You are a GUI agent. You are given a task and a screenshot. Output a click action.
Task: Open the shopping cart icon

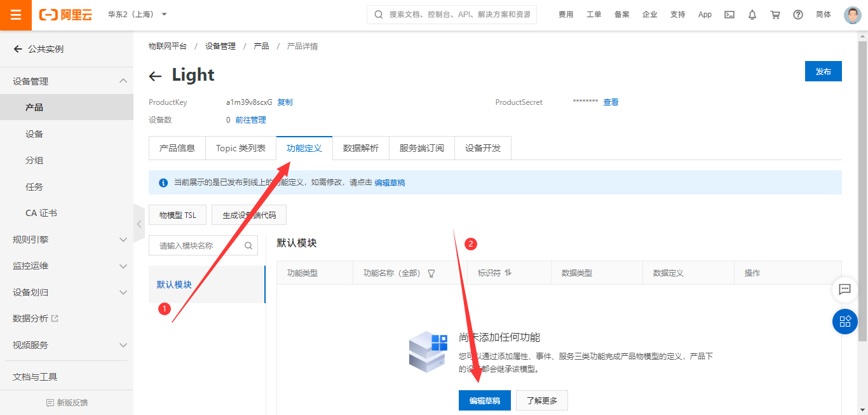(775, 14)
